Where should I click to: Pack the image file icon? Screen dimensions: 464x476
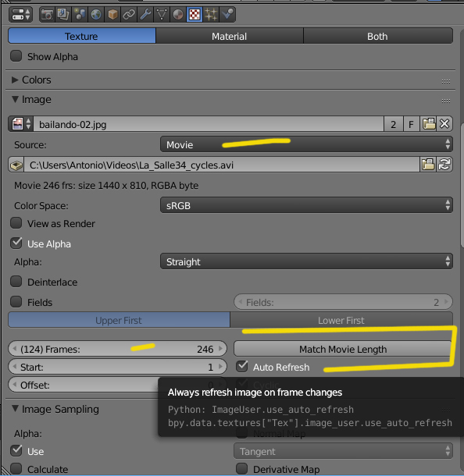[16, 165]
